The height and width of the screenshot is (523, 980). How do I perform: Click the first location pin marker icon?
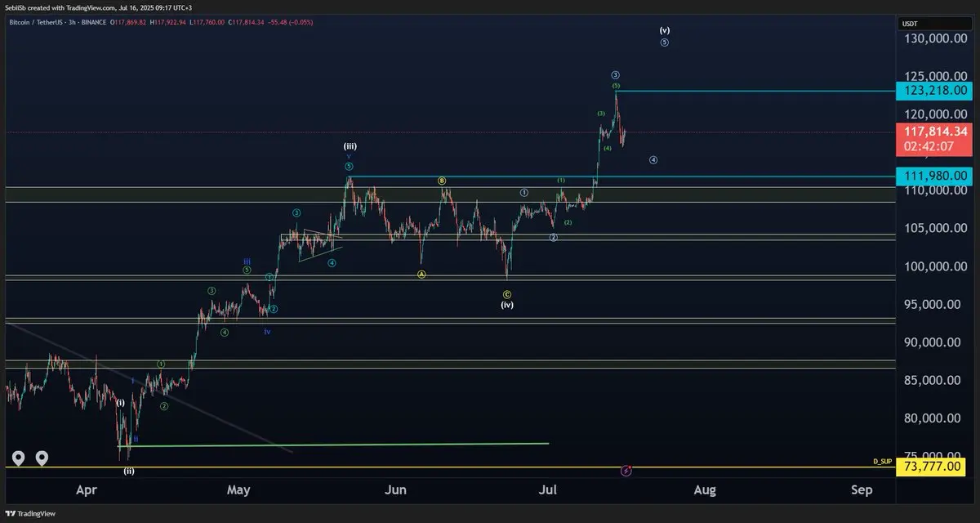[18, 458]
